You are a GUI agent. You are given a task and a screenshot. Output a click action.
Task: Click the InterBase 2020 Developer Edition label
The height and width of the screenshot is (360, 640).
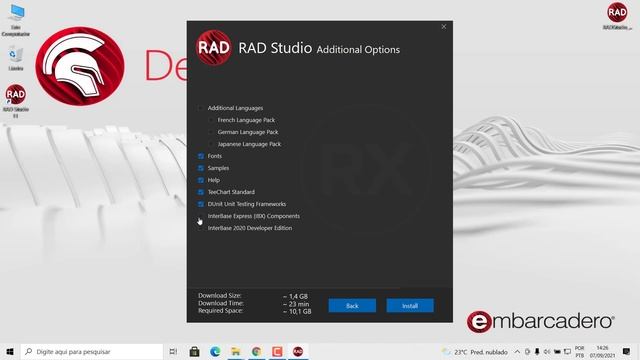pos(250,228)
